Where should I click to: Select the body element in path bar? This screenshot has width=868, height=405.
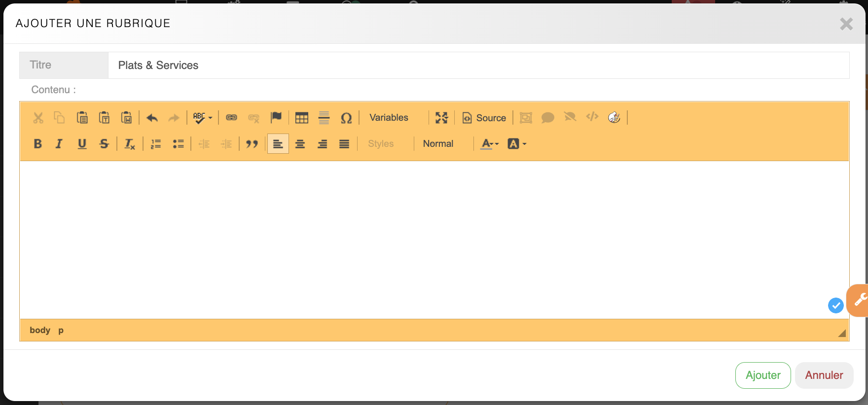40,330
